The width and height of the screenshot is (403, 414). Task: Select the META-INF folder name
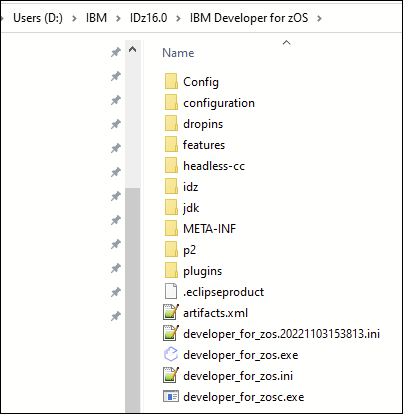(209, 229)
